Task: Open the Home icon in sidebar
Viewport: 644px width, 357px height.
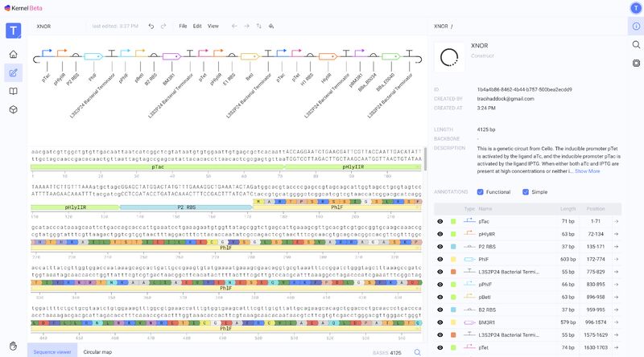Action: click(13, 54)
